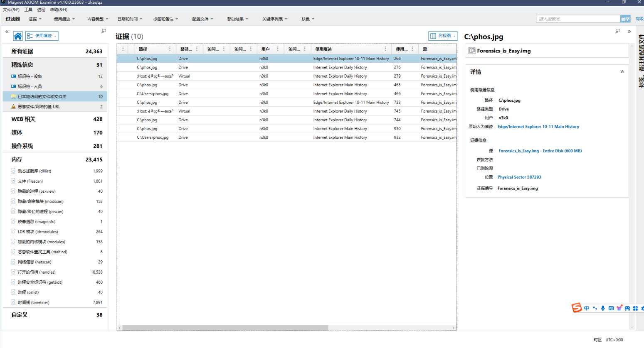Image resolution: width=644 pixels, height=348 pixels.
Task: Toggle Sogou punctuation mode button
Action: click(x=595, y=308)
